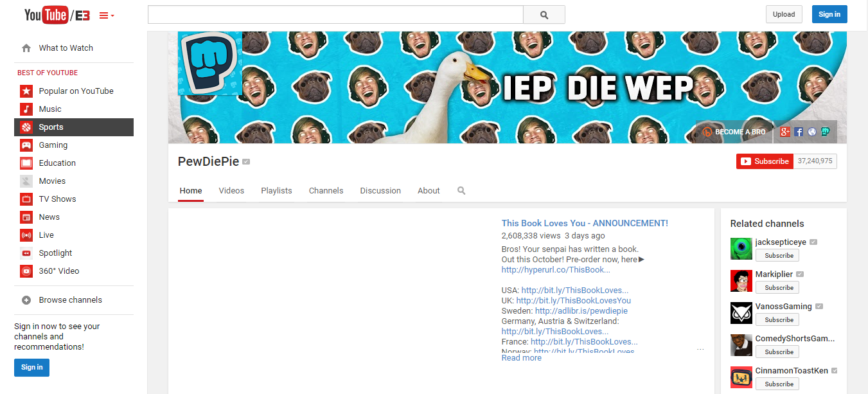
Task: Subscribe to the PewDiePie channel
Action: click(765, 161)
